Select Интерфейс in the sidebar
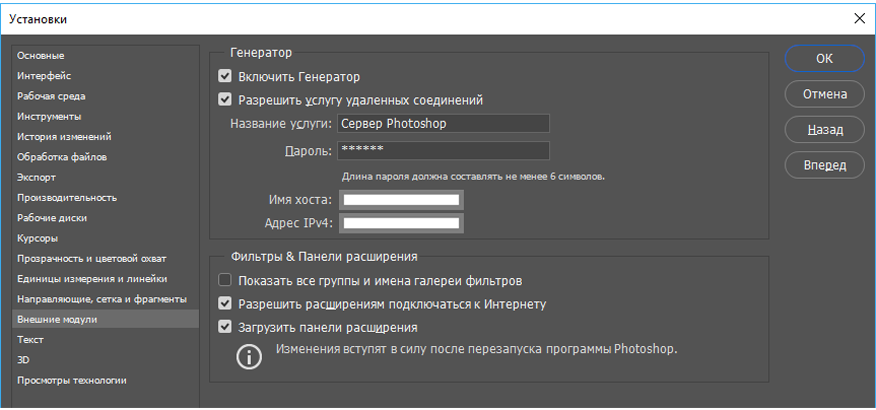 (44, 75)
